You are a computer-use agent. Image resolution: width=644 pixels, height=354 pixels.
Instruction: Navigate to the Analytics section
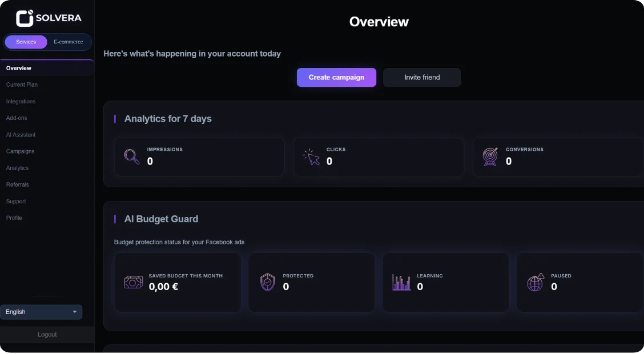click(x=18, y=168)
